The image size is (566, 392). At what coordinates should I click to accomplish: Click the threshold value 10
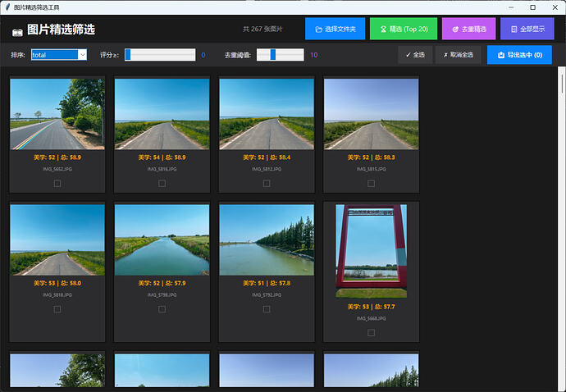pos(314,55)
